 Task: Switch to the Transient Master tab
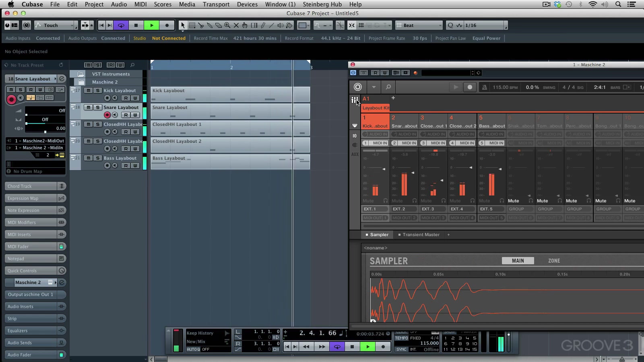point(419,234)
